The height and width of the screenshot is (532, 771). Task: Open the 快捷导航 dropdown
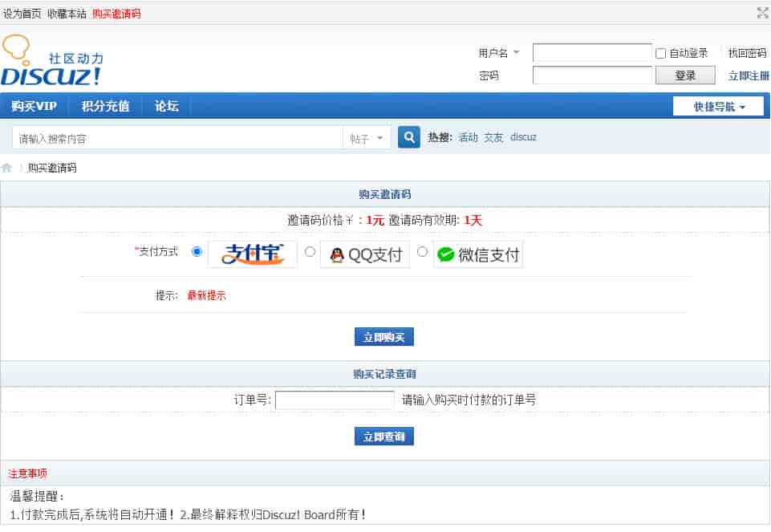click(x=718, y=107)
